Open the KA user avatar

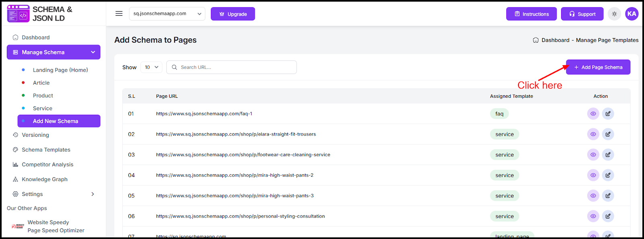(x=632, y=14)
